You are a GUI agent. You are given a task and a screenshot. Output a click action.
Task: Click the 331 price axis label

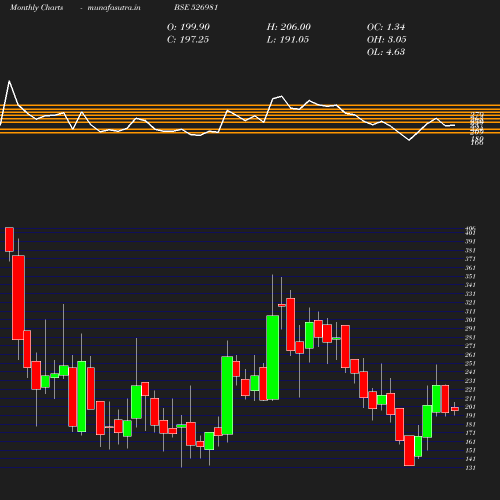tap(470, 294)
